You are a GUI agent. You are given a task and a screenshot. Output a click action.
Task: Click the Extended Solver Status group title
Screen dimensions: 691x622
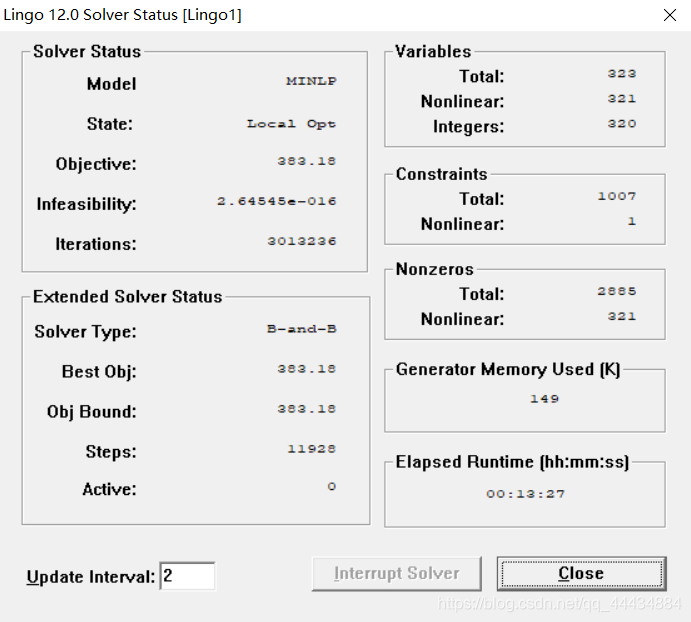pyautogui.click(x=128, y=297)
